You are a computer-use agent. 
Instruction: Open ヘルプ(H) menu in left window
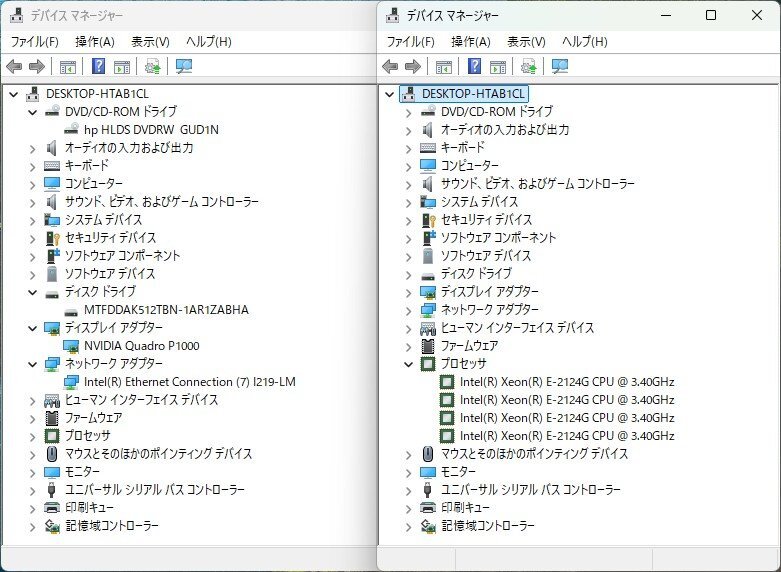(x=209, y=42)
